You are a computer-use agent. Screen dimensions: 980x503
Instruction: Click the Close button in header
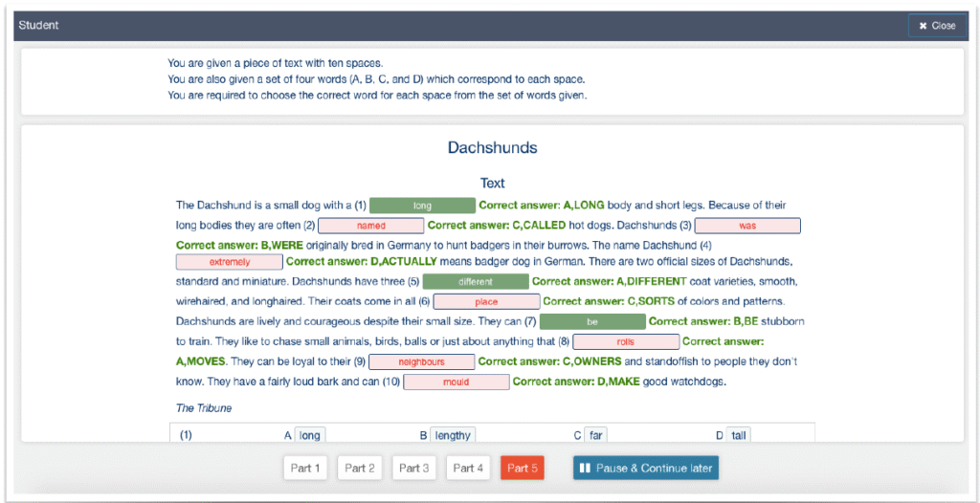pos(937,26)
